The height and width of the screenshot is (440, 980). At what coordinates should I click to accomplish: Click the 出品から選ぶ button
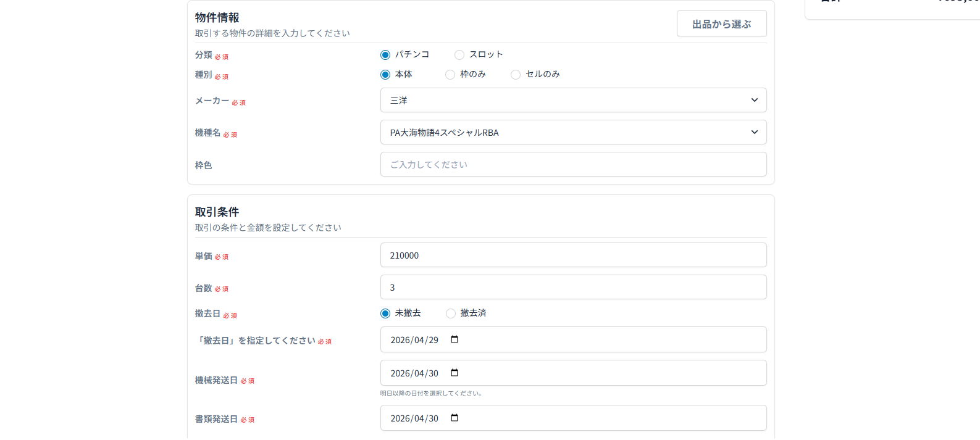click(721, 23)
